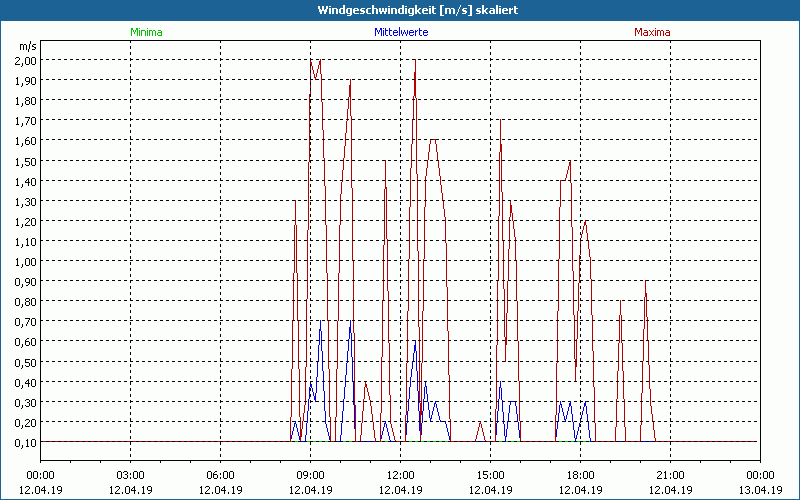
Task: Click the chart title Windgeschwindigkeit [m/s] skaliert
Action: click(400, 10)
